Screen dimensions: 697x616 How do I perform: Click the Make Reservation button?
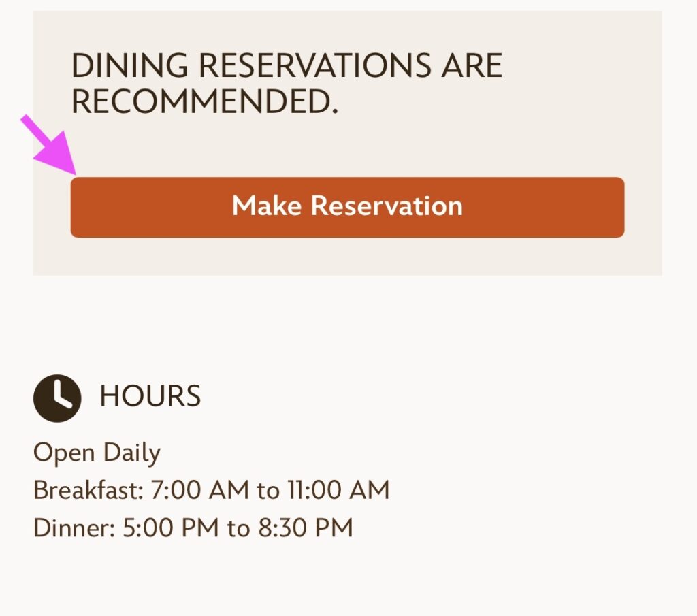point(347,207)
